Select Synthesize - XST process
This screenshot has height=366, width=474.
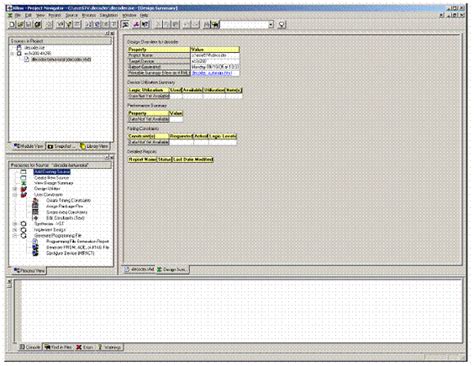(49, 224)
